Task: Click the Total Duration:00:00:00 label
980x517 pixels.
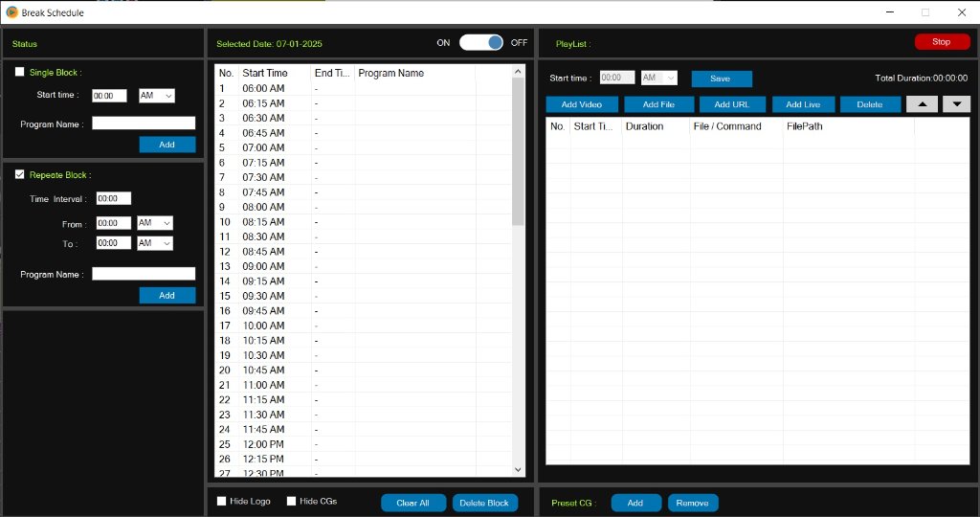Action: pyautogui.click(x=922, y=79)
